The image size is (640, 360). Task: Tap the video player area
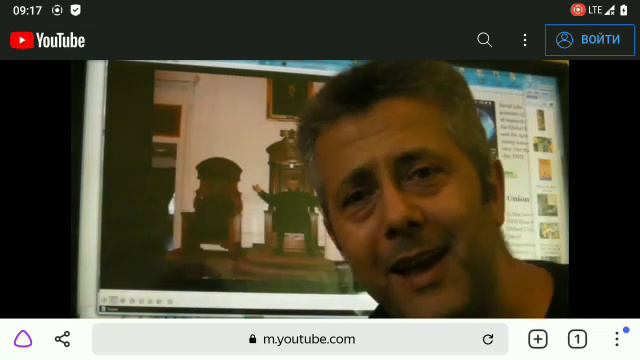(320, 189)
